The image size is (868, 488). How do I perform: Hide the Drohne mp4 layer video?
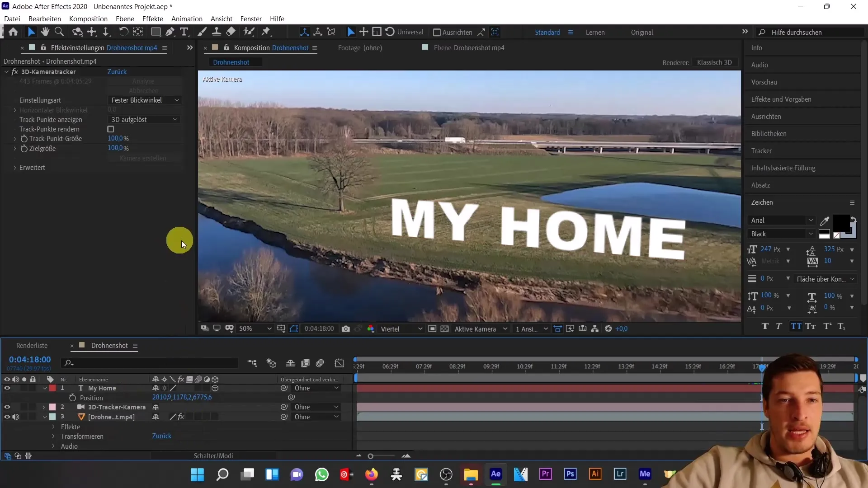coord(7,417)
